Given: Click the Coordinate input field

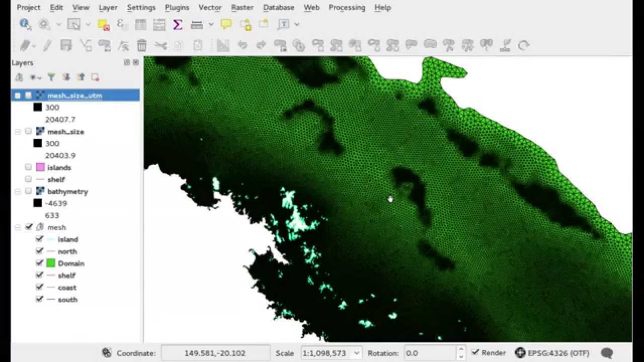Looking at the screenshot, I should [x=215, y=353].
